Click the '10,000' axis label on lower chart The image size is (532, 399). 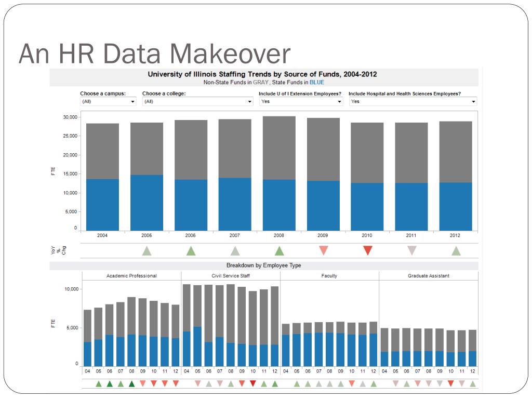coord(72,289)
